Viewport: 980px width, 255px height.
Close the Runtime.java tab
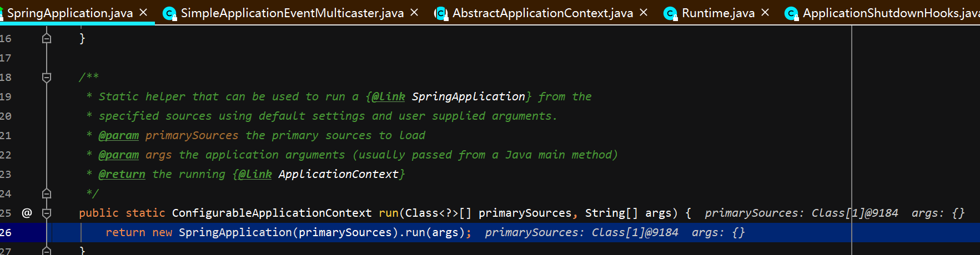[x=765, y=12]
